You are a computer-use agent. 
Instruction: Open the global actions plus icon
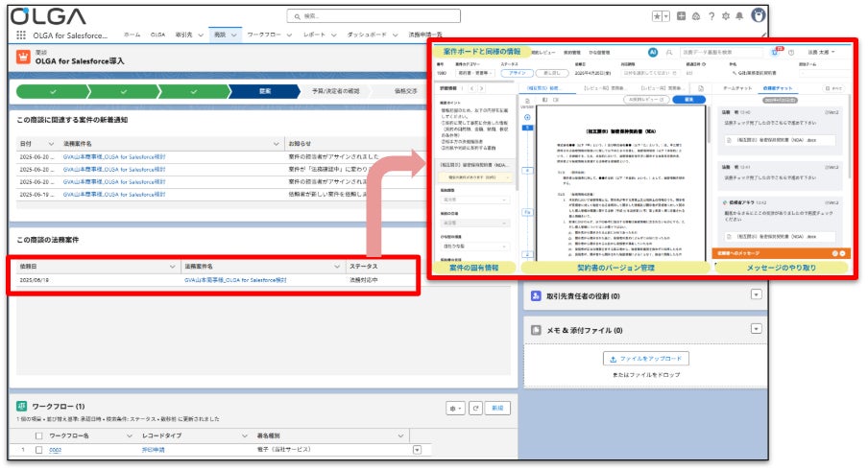pyautogui.click(x=682, y=16)
